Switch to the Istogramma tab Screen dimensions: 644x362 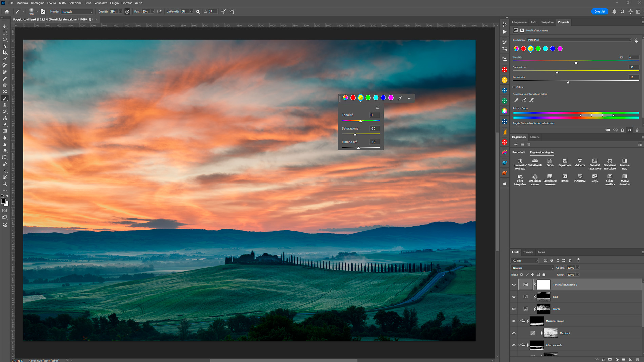[519, 22]
